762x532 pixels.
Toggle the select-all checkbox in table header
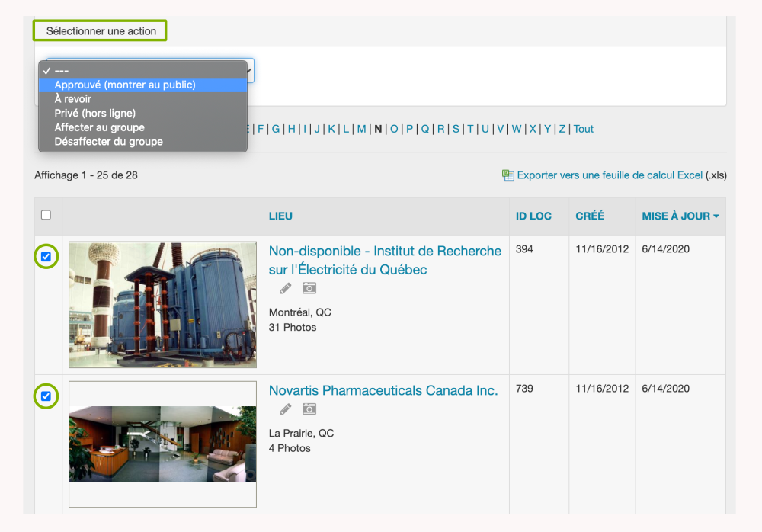click(46, 216)
